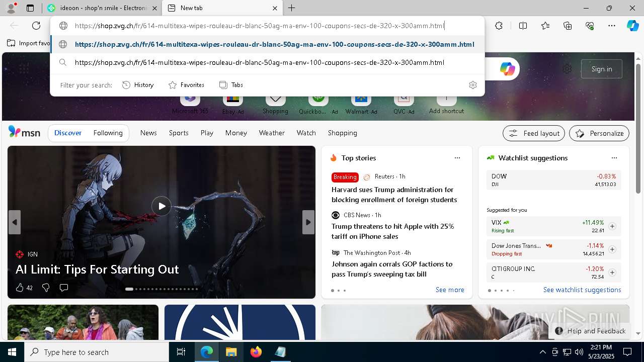Open comments on AI Limit story
Image resolution: width=644 pixels, height=362 pixels.
pos(64,288)
